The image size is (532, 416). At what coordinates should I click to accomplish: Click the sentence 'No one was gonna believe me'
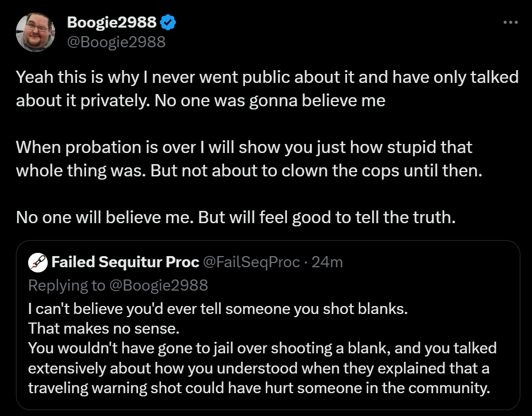click(270, 100)
